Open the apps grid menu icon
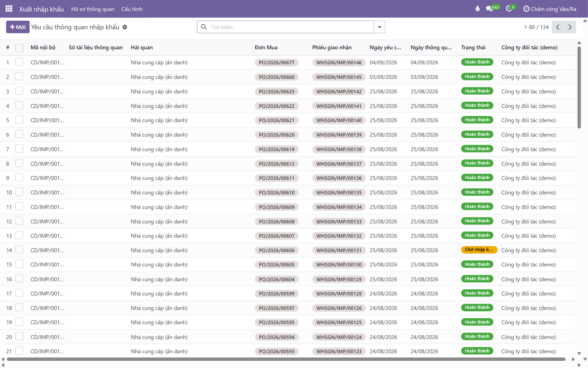 click(x=9, y=8)
